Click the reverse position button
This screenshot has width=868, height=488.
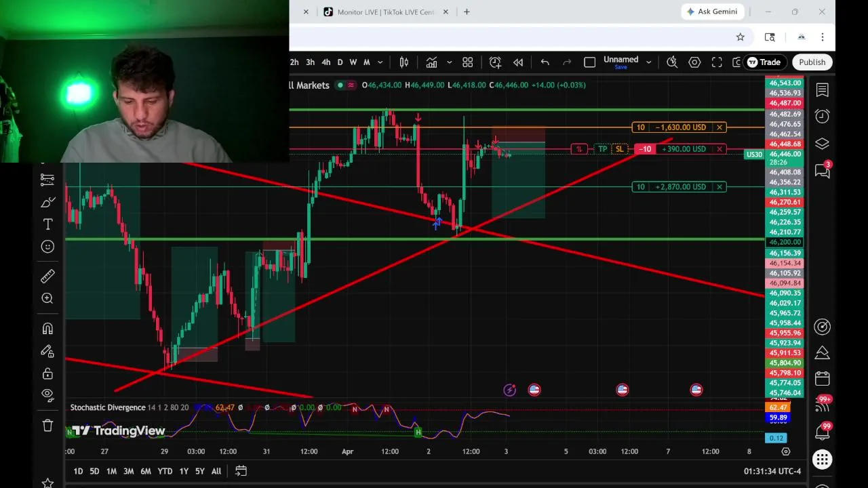[x=579, y=149]
